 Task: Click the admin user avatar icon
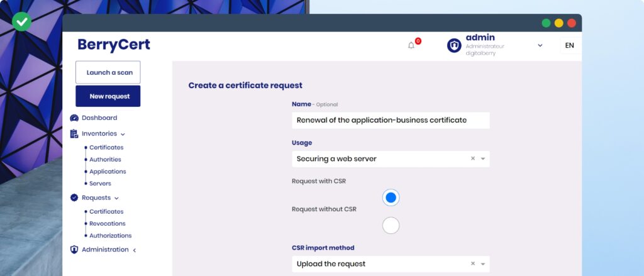(454, 45)
